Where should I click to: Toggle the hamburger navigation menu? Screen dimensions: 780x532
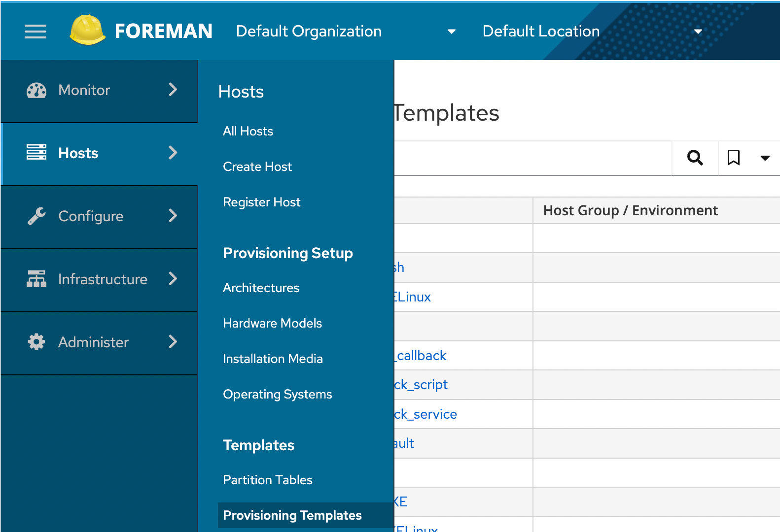pyautogui.click(x=35, y=32)
